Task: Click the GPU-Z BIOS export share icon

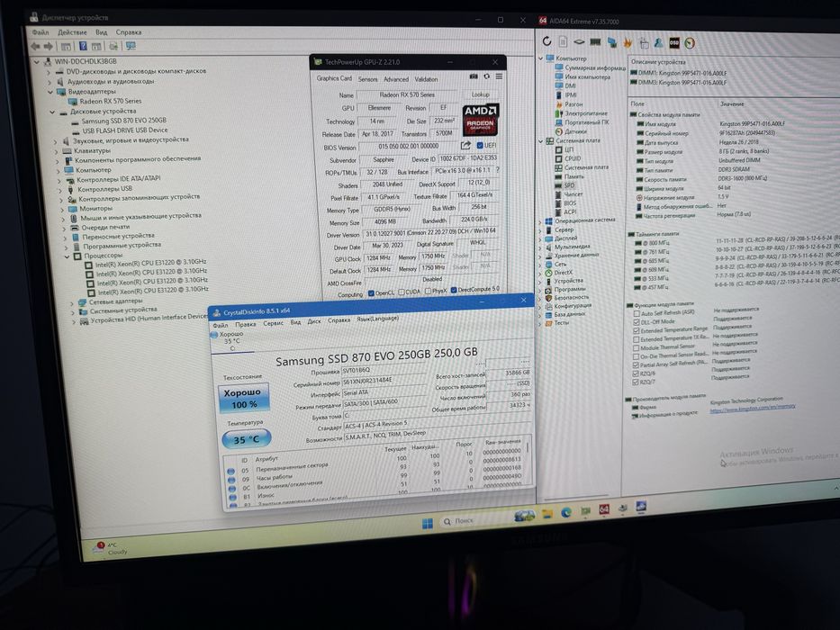Action: click(x=465, y=145)
